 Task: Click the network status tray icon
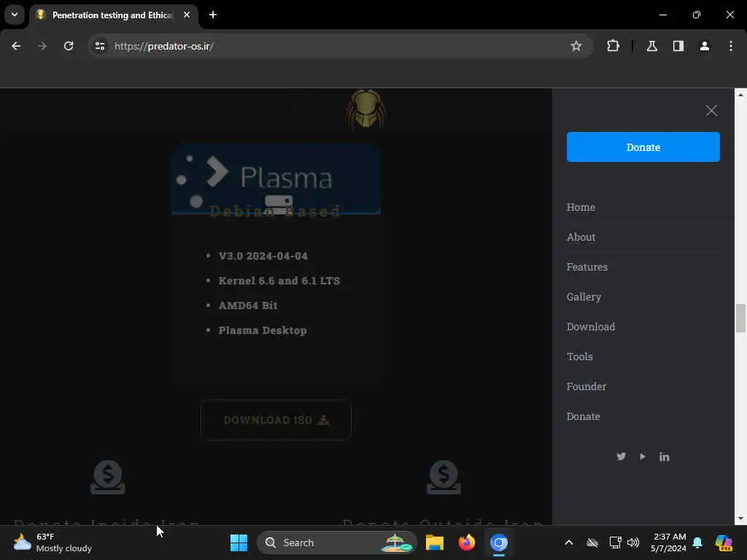pyautogui.click(x=615, y=542)
